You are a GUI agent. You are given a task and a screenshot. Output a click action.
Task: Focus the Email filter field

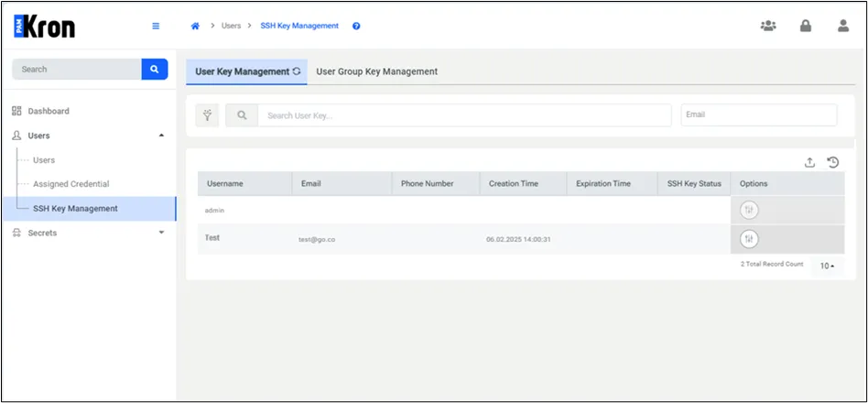[759, 114]
